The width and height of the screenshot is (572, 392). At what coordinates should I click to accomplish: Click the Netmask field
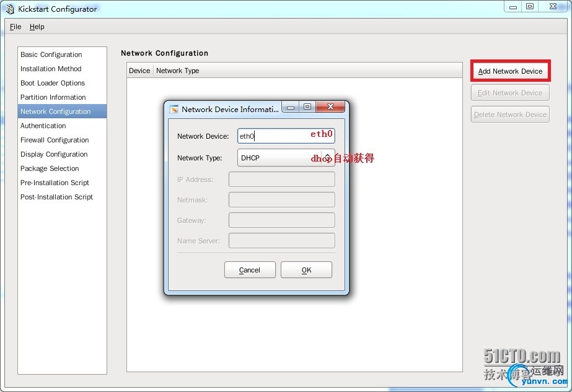[x=281, y=200]
